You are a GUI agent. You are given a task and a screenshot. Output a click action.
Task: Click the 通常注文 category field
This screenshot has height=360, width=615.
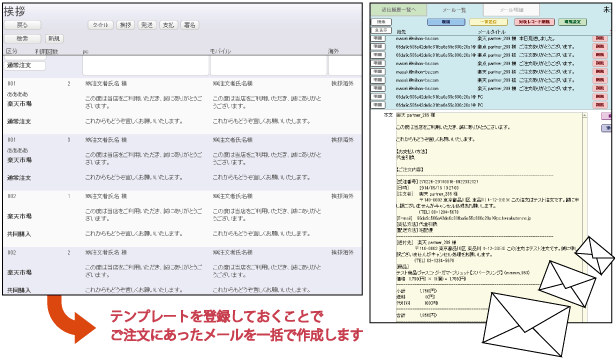[25, 65]
